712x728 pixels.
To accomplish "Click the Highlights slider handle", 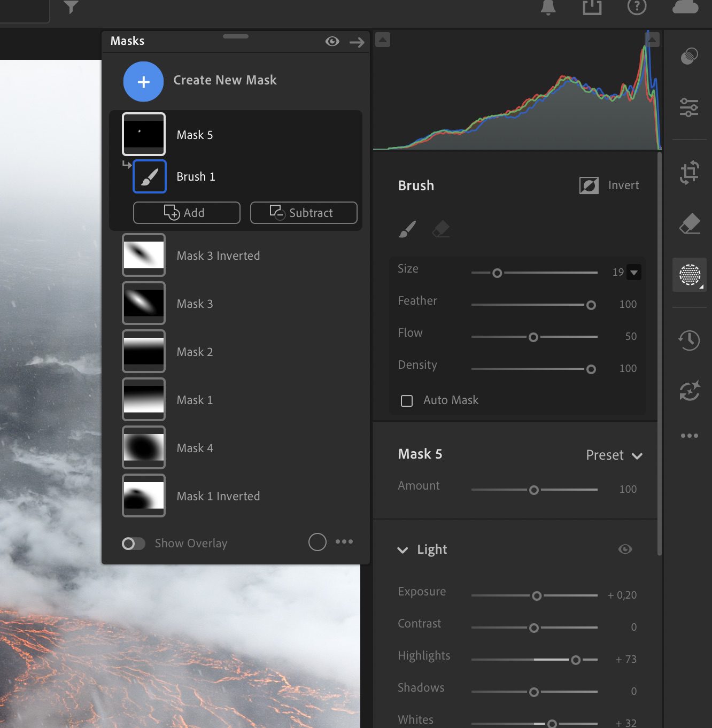I will pos(576,660).
